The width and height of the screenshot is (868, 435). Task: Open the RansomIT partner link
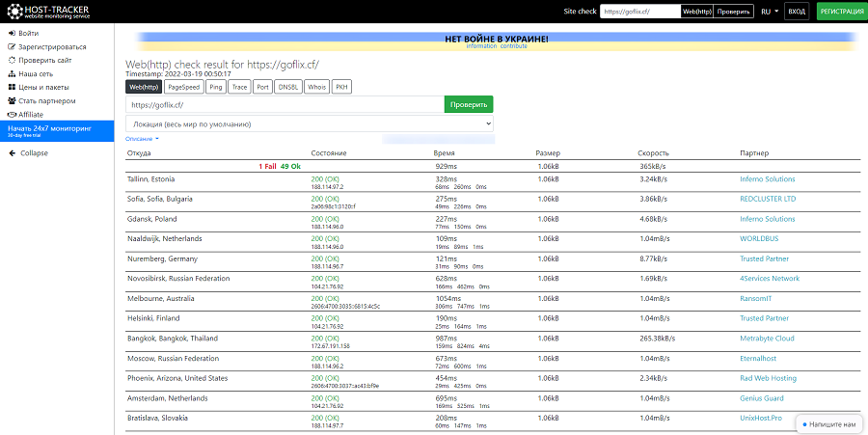(x=756, y=299)
